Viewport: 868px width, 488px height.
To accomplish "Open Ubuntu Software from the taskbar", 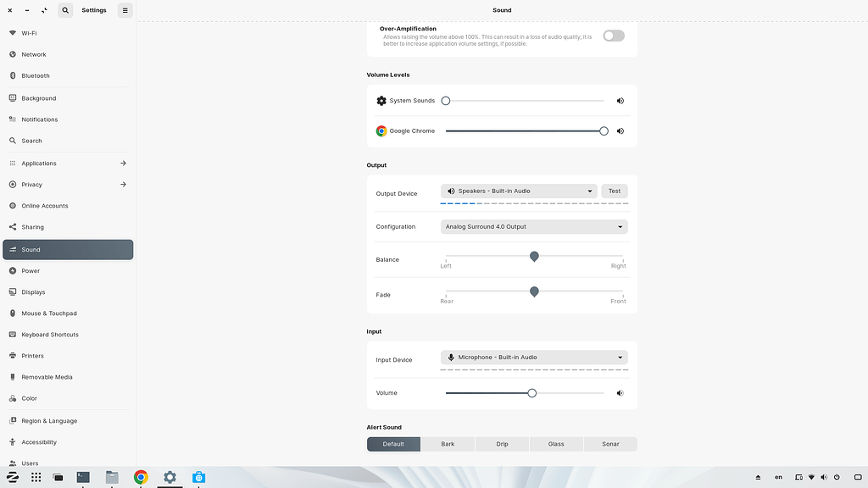I will click(198, 477).
